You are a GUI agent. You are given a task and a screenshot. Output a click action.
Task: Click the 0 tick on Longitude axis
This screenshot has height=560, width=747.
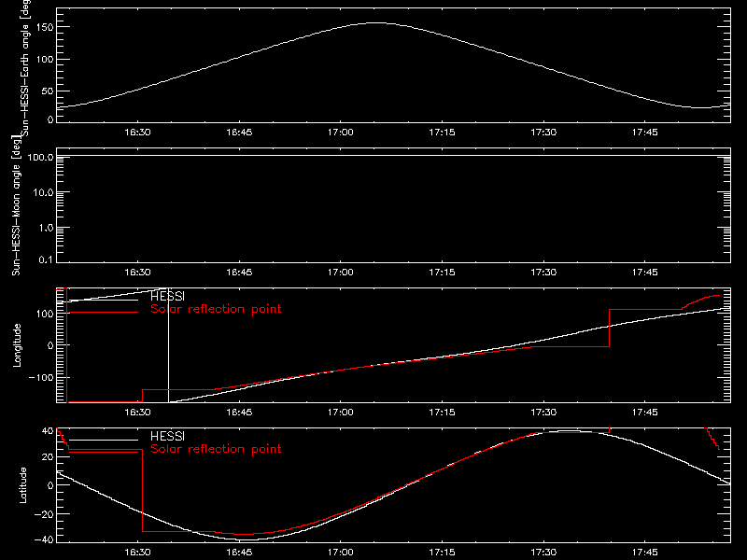pyautogui.click(x=50, y=345)
